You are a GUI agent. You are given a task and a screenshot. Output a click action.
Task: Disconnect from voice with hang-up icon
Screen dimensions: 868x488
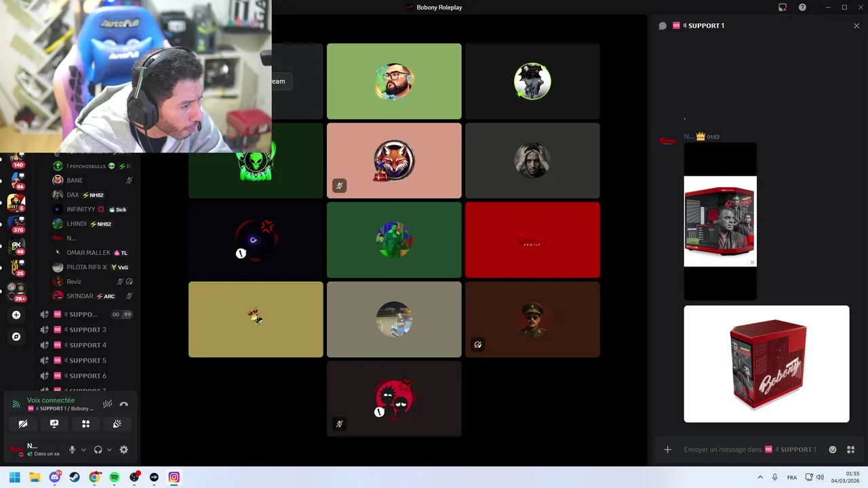click(x=123, y=404)
